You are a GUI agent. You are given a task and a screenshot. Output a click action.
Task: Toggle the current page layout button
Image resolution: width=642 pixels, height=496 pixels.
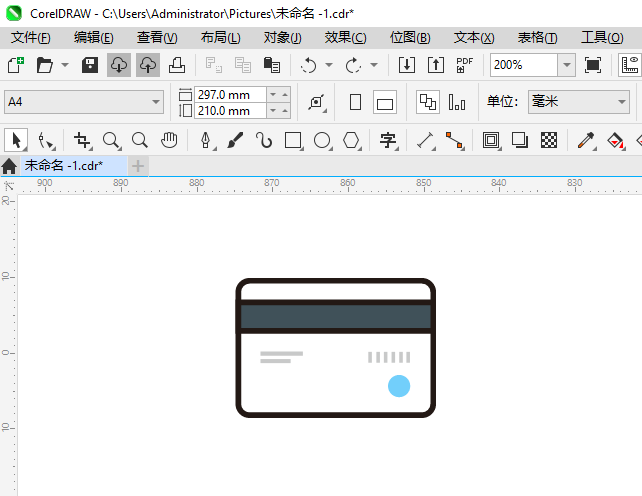(x=457, y=102)
